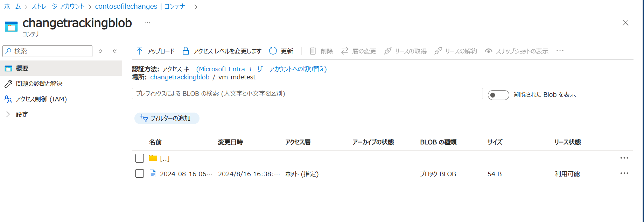Collapse the left sidebar with double chevron
The width and height of the screenshot is (644, 222).
pyautogui.click(x=115, y=51)
